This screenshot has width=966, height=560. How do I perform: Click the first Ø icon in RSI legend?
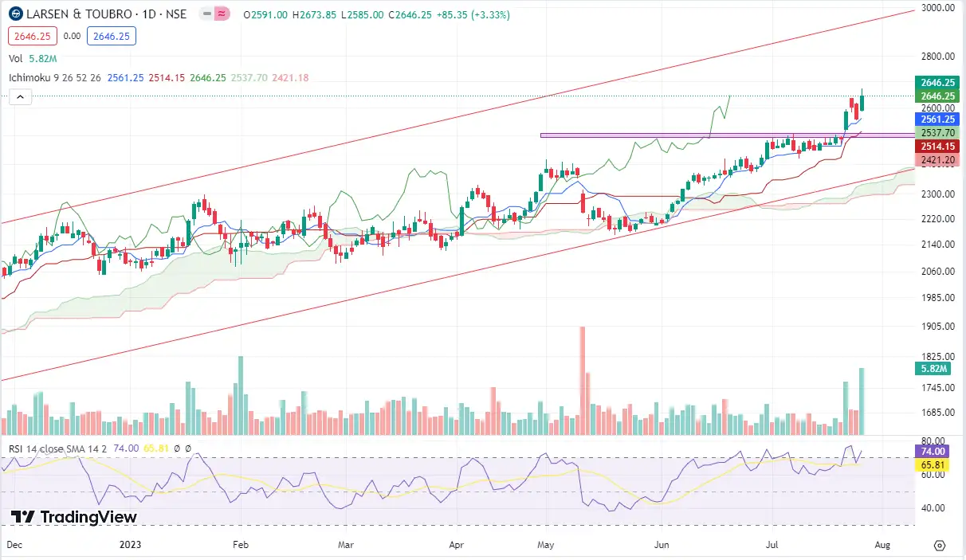click(x=177, y=448)
